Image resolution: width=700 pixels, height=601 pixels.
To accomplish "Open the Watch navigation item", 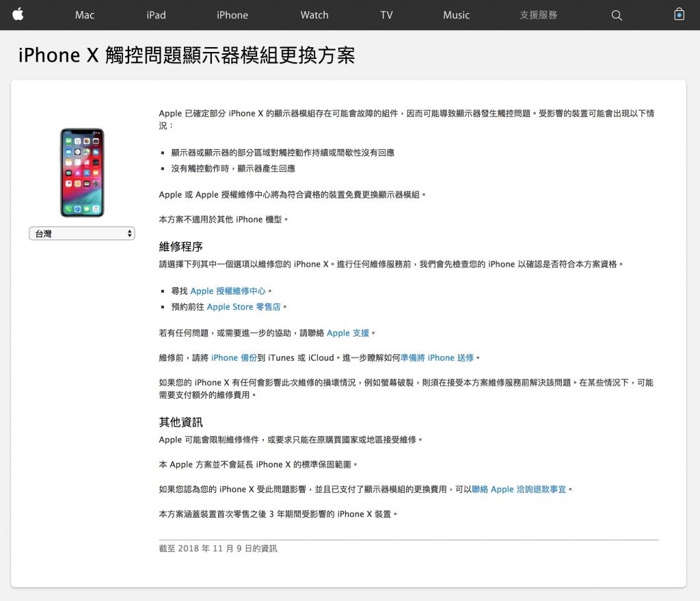I will click(x=314, y=15).
